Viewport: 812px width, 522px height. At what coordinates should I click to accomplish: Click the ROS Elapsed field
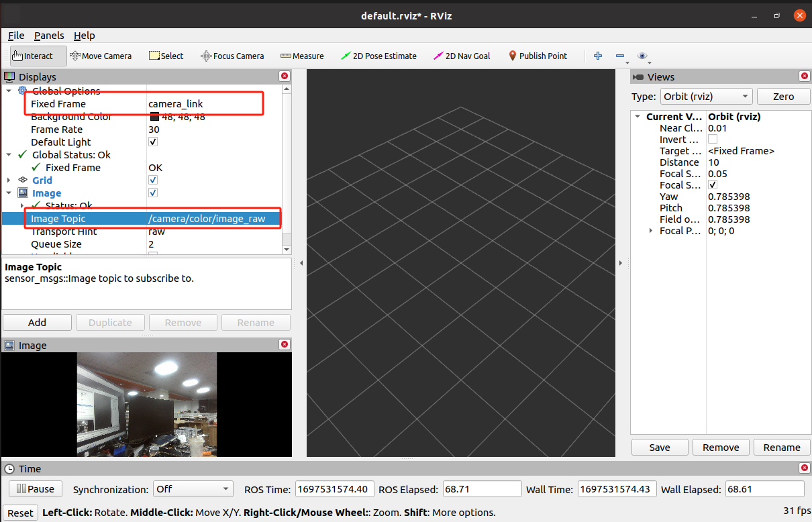coord(483,489)
